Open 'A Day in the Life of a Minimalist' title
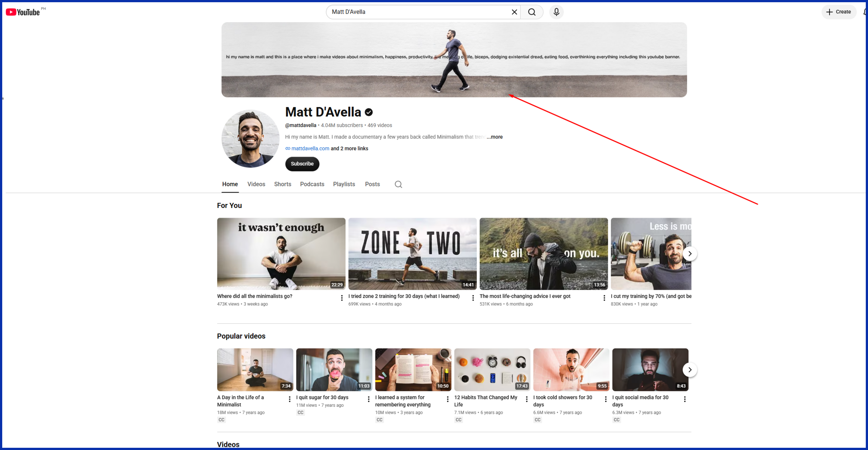Image resolution: width=868 pixels, height=450 pixels. tap(240, 401)
